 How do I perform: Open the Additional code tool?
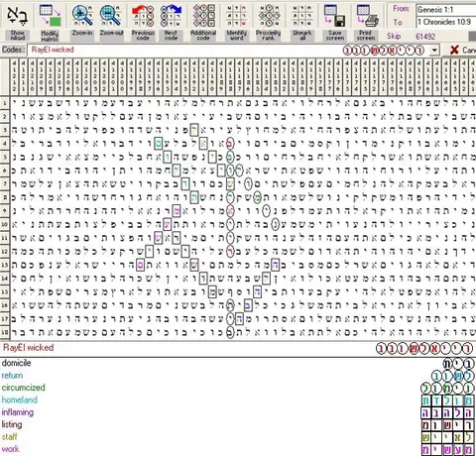(203, 15)
